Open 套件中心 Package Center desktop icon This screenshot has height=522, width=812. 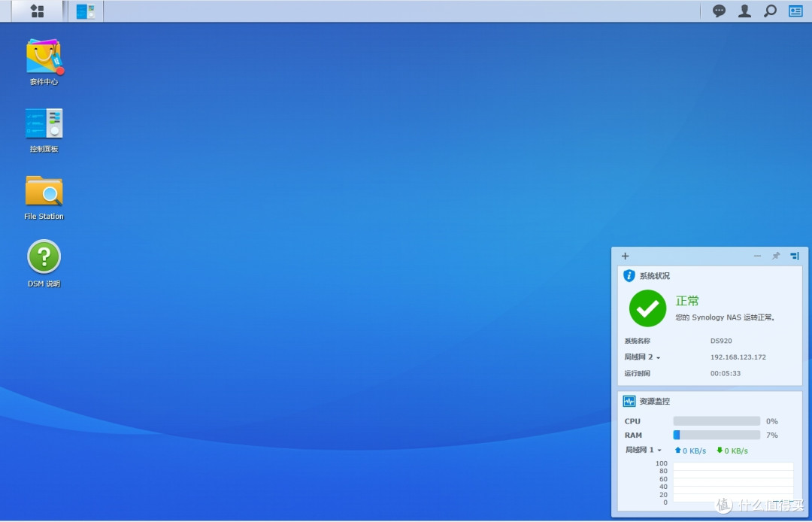44,62
